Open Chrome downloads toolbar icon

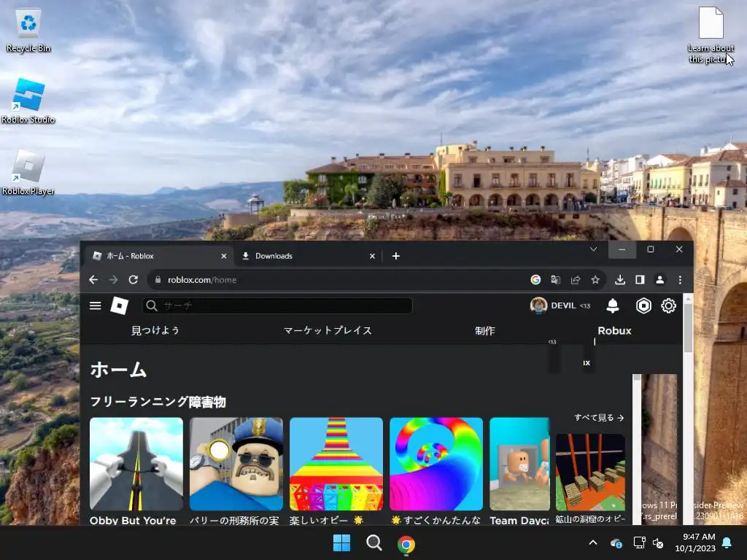pyautogui.click(x=620, y=280)
